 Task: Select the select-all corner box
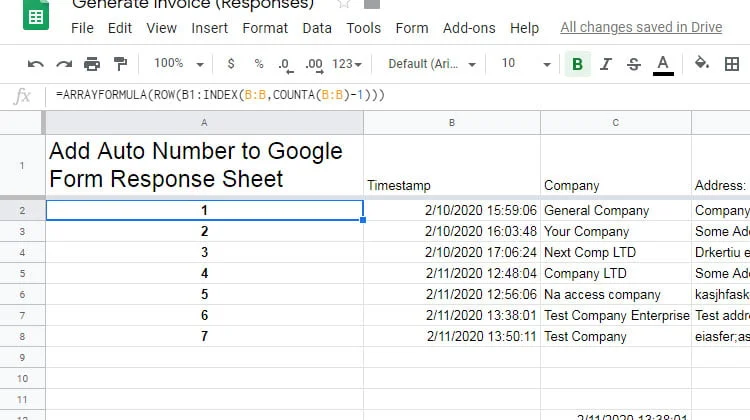pos(22,123)
